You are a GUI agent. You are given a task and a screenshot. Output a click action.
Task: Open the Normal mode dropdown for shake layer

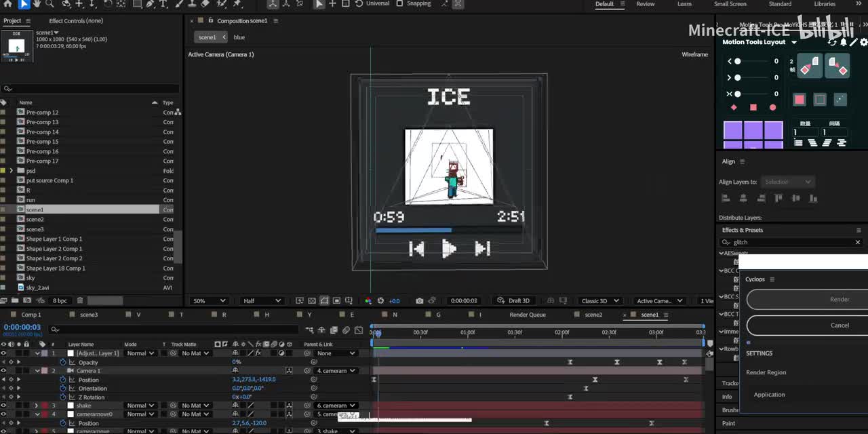pyautogui.click(x=140, y=406)
